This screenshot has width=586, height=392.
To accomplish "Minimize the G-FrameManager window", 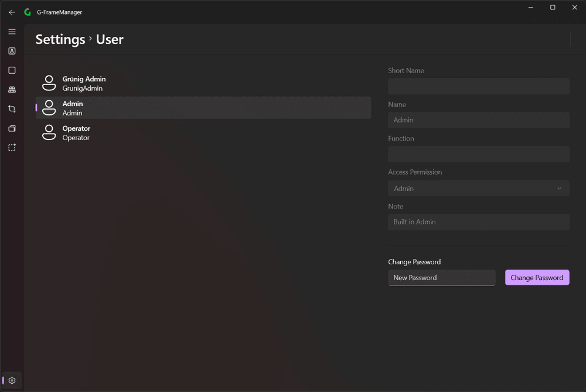I will [531, 8].
